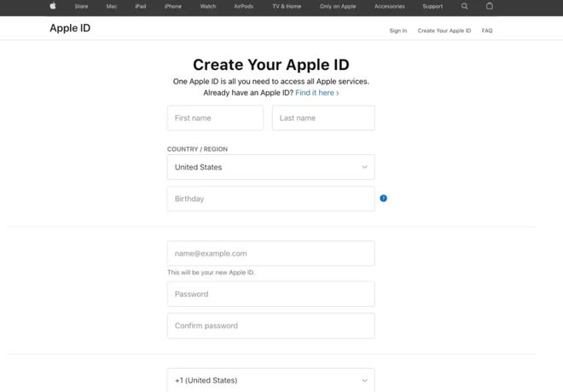The width and height of the screenshot is (563, 392).
Task: Click the Sign In link
Action: (x=398, y=31)
